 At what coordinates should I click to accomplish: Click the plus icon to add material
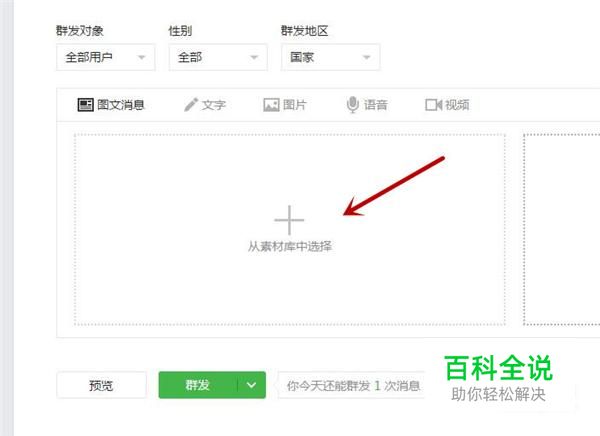[x=289, y=220]
